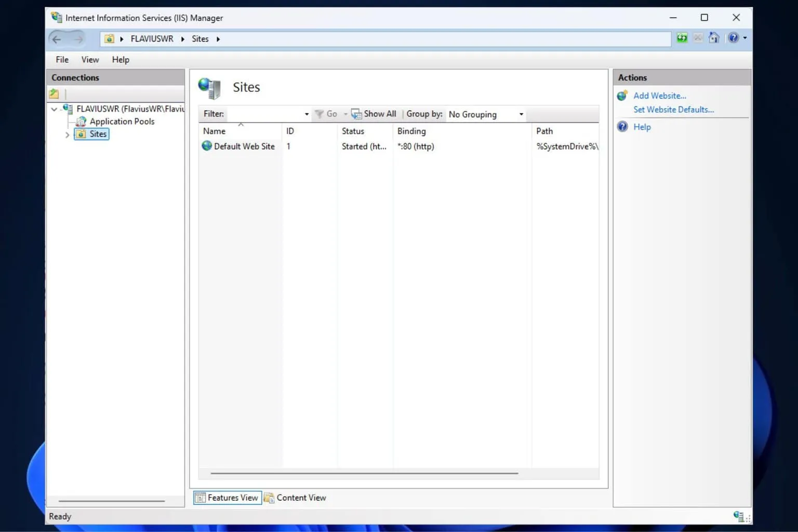The image size is (798, 532).
Task: Click the Home icon in the toolbar
Action: point(714,38)
